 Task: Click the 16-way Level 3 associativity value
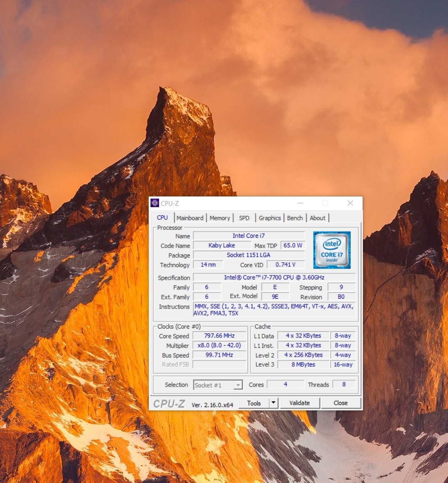coord(343,364)
